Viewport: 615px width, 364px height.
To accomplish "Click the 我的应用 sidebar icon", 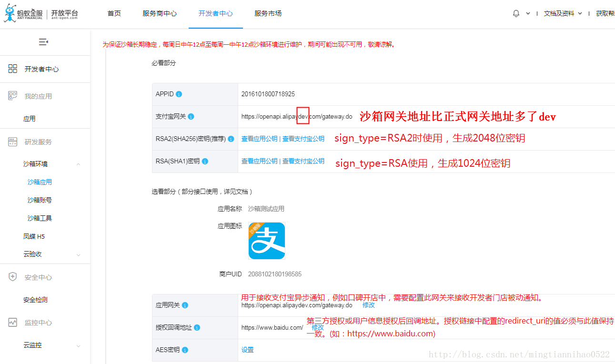I will click(x=13, y=96).
